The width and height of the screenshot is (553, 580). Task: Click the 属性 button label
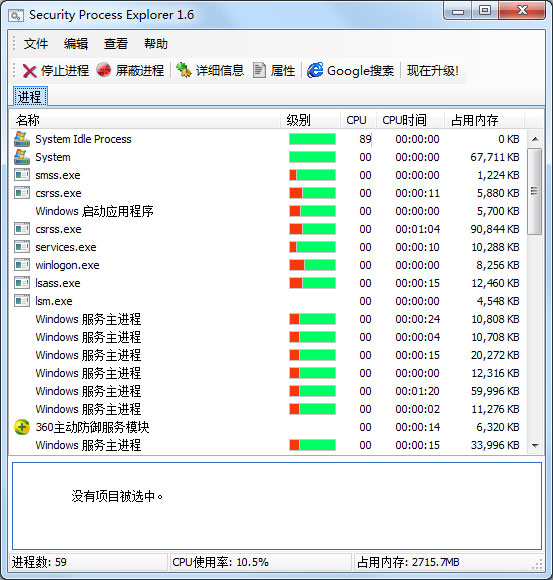[x=283, y=70]
